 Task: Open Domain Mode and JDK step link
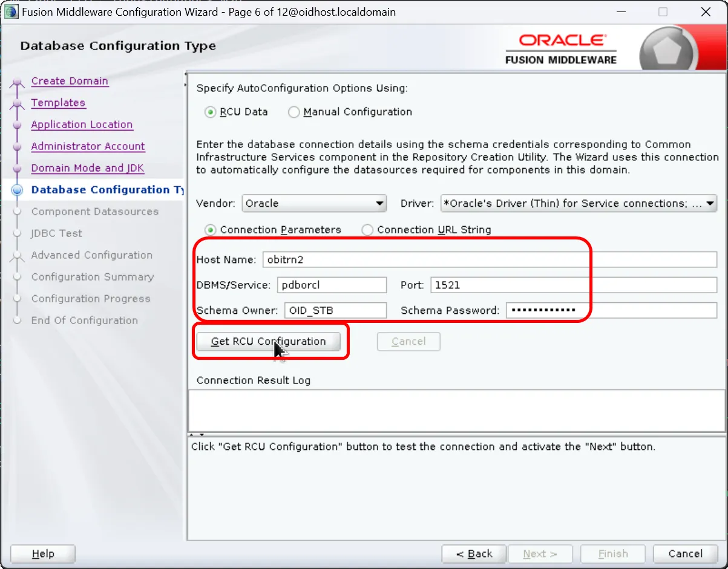pos(88,168)
